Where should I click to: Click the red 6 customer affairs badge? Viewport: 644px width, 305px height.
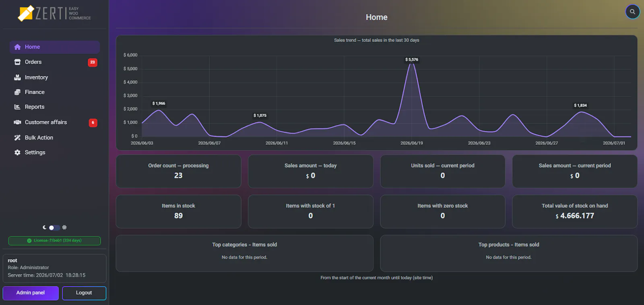click(x=93, y=123)
